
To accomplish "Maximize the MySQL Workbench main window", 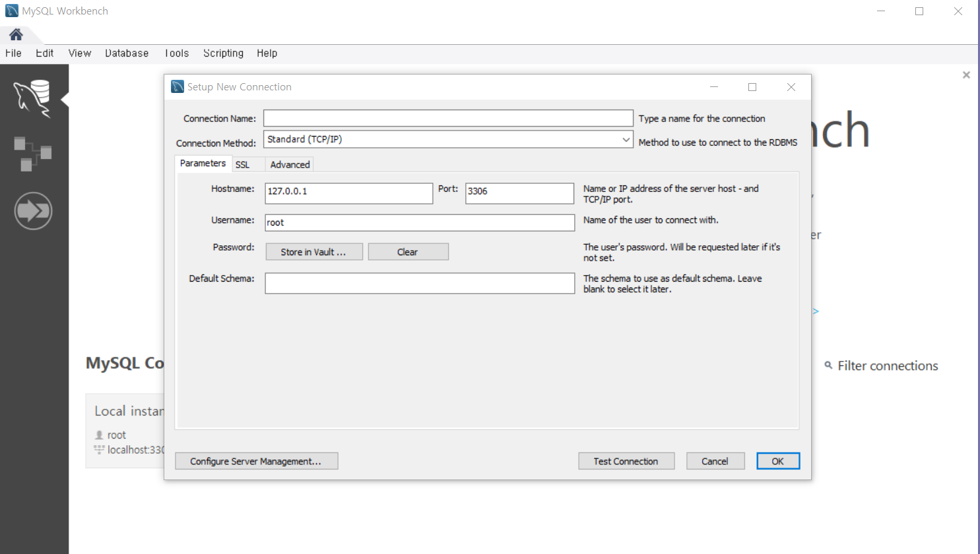I will 919,11.
